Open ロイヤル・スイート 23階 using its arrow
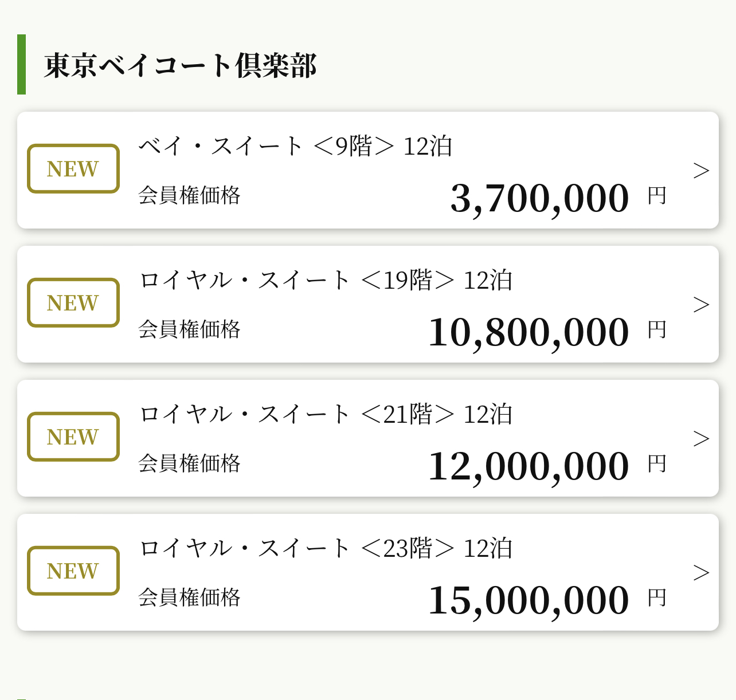Screen dimensions: 736x700 702,572
